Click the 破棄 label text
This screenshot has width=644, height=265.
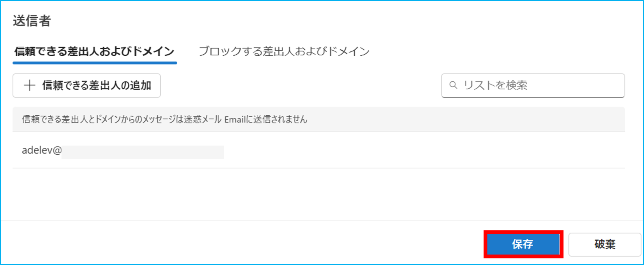(605, 244)
